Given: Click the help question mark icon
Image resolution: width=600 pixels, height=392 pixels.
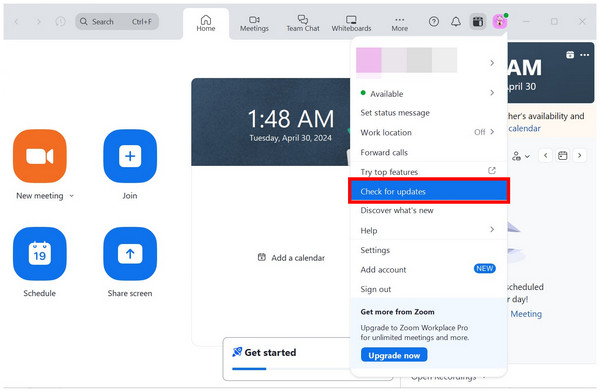Looking at the screenshot, I should tap(434, 21).
